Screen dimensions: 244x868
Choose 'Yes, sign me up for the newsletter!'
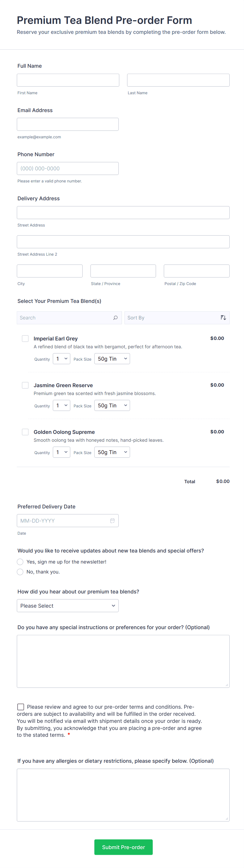pyautogui.click(x=20, y=562)
